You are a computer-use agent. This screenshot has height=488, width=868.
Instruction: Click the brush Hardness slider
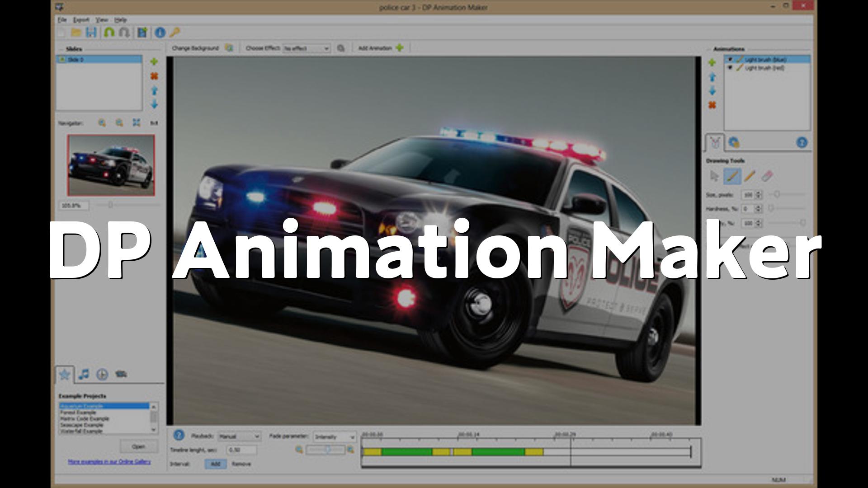pos(787,208)
